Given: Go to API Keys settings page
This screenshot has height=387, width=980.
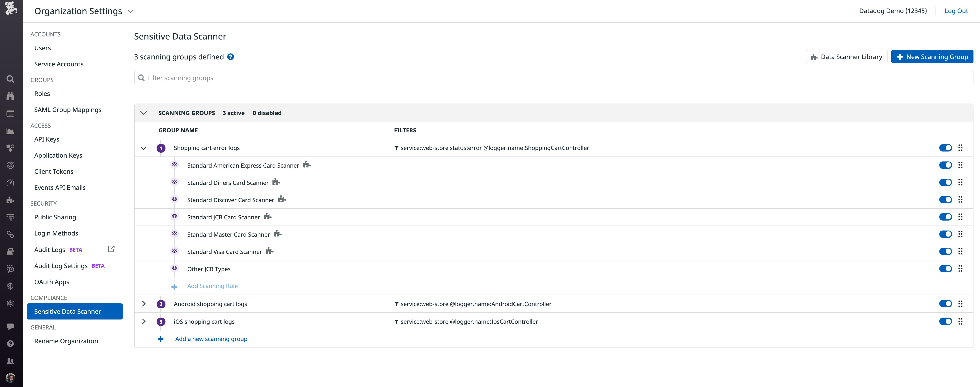Looking at the screenshot, I should [x=47, y=139].
